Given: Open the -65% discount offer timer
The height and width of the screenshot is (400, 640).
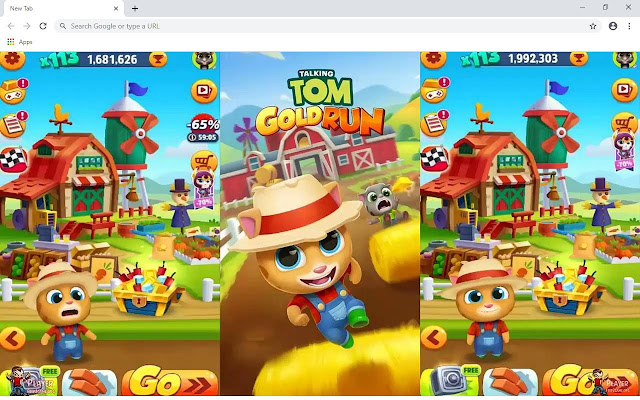Looking at the screenshot, I should tap(203, 129).
